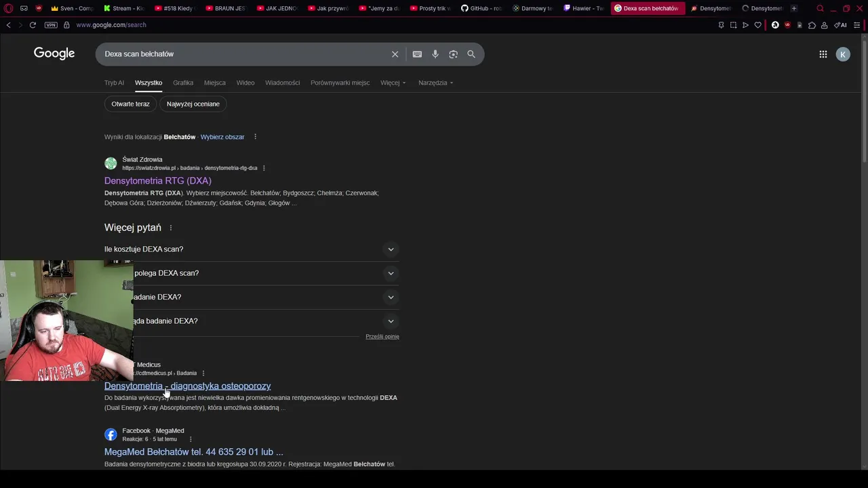868x488 pixels.
Task: Open location results options menu
Action: (255, 137)
